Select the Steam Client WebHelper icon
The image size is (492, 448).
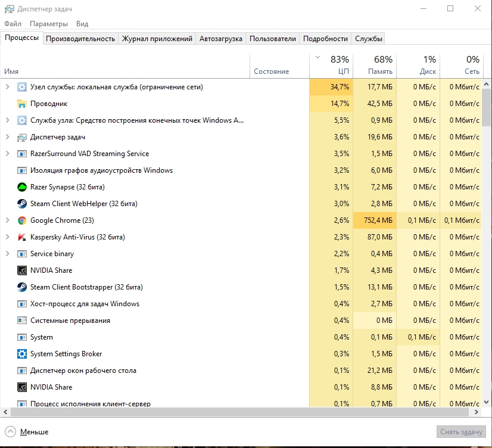tap(22, 204)
